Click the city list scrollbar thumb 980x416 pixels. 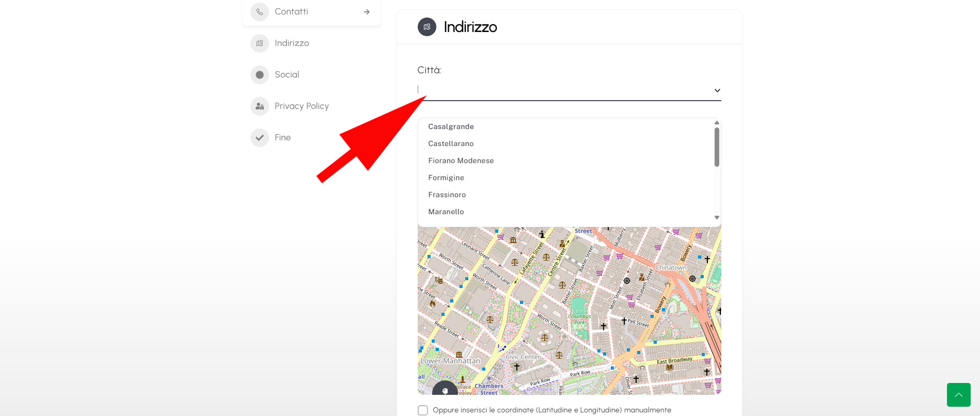pos(717,147)
